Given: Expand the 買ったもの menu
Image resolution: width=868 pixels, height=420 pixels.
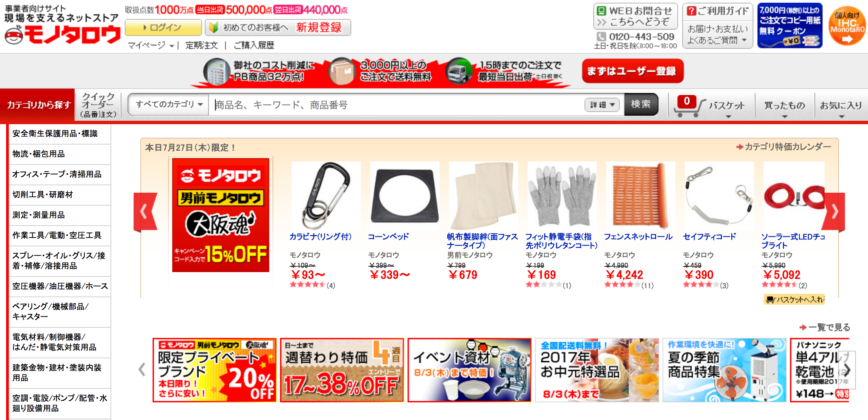Looking at the screenshot, I should 784,107.
